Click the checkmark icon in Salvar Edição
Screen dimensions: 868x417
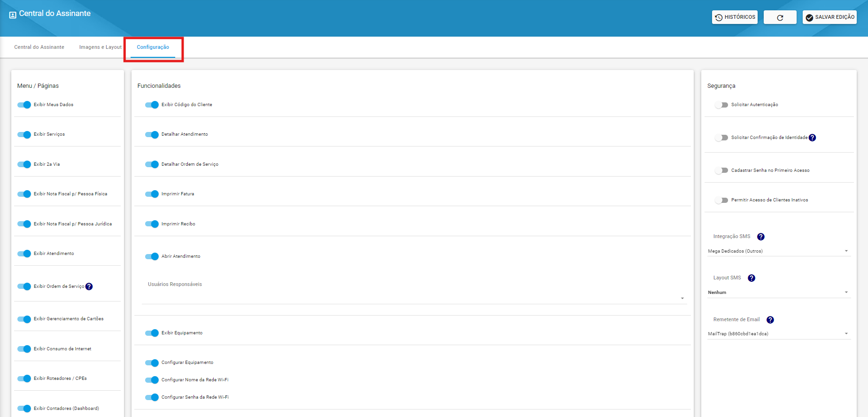809,17
